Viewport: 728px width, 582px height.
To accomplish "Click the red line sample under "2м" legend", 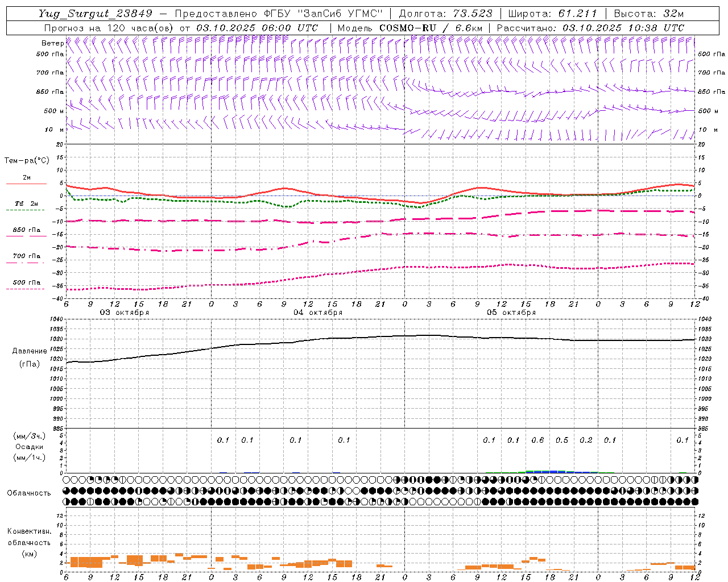I will tap(26, 184).
